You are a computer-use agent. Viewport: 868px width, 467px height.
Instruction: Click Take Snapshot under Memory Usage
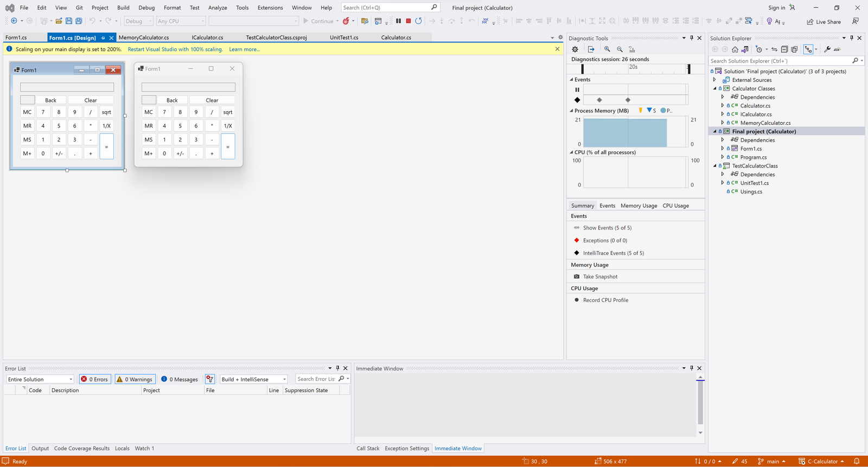click(600, 277)
